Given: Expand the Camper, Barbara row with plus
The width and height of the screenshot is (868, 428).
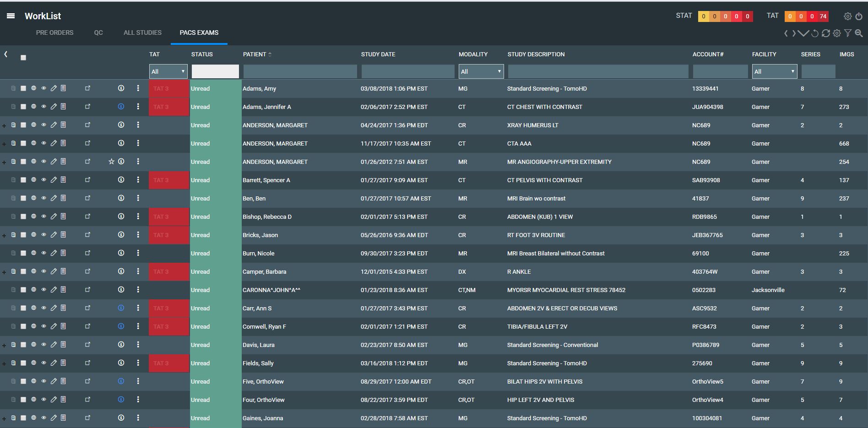Looking at the screenshot, I should 4,272.
